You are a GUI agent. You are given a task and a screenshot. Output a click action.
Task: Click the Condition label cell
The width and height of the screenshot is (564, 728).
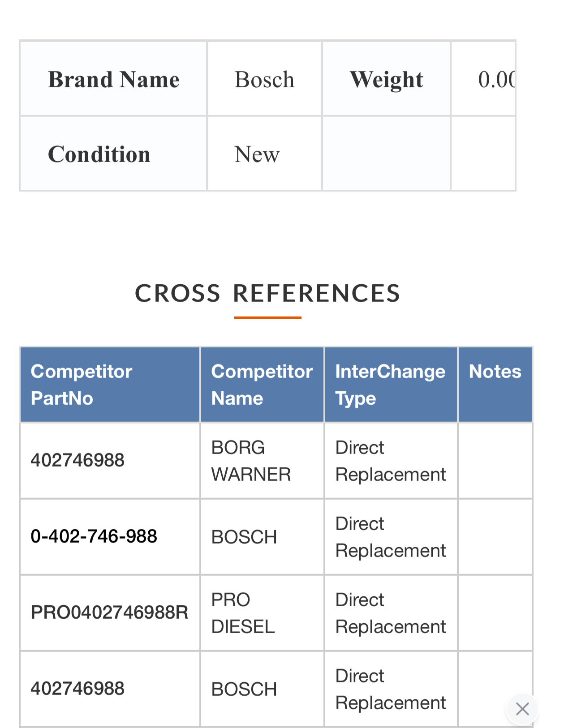tap(99, 154)
